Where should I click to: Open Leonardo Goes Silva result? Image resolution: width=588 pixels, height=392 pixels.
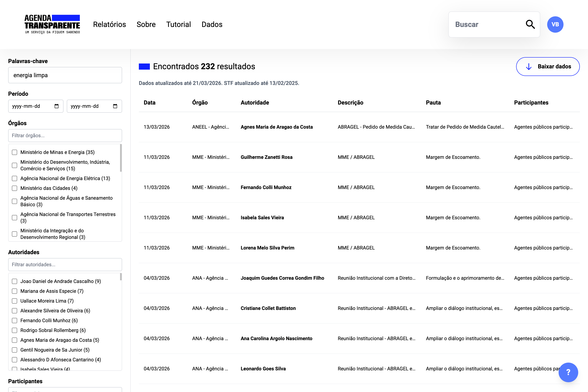(359, 369)
